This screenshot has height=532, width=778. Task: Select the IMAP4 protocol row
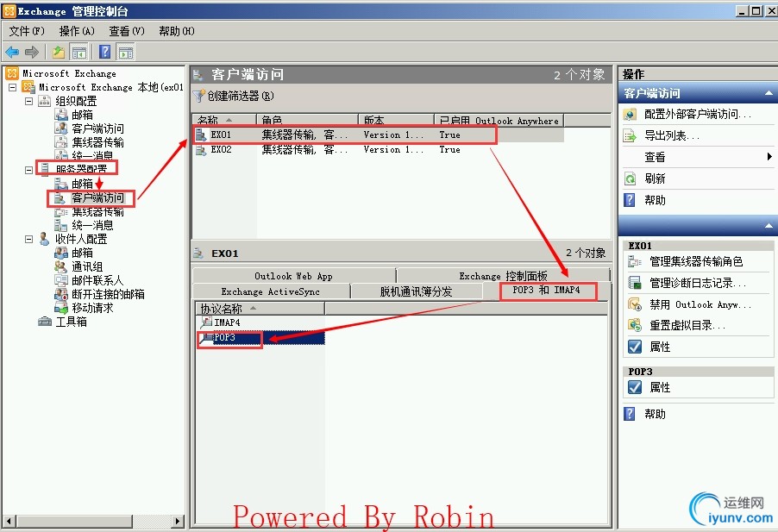pos(261,322)
